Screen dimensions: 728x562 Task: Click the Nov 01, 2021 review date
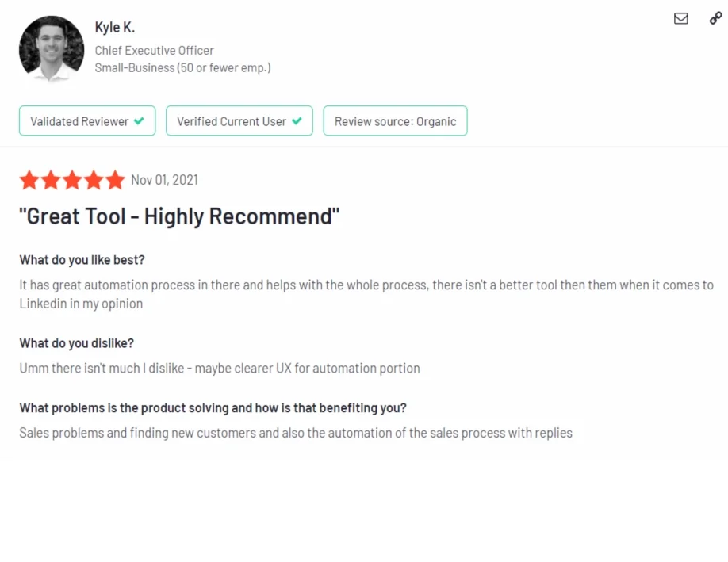(164, 180)
